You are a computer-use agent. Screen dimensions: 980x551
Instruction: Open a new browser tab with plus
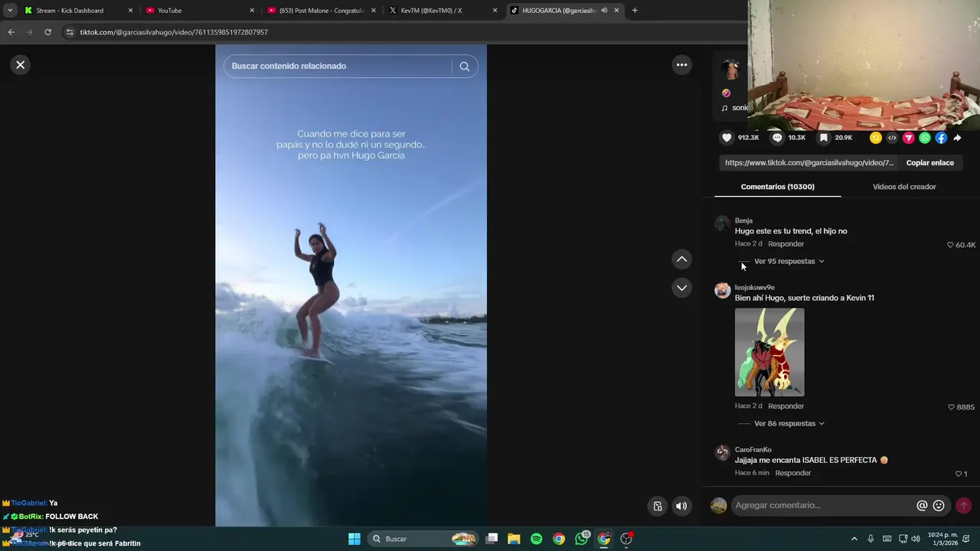coord(635,11)
